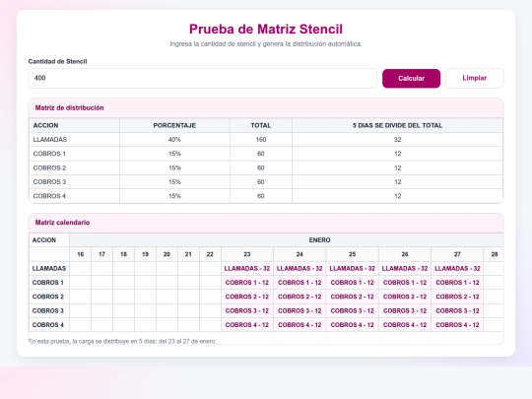532x399 pixels.
Task: Click the COBROS 3 row label in calendar
Action: 48,310
